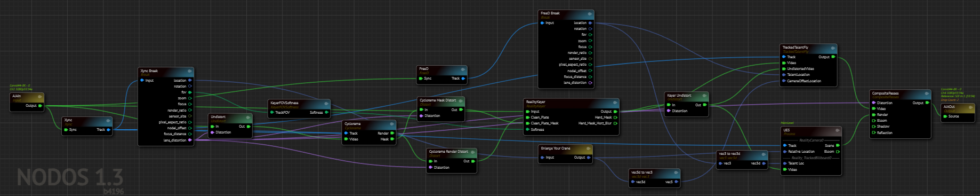Select the Keyer Undistort node title

point(679,96)
